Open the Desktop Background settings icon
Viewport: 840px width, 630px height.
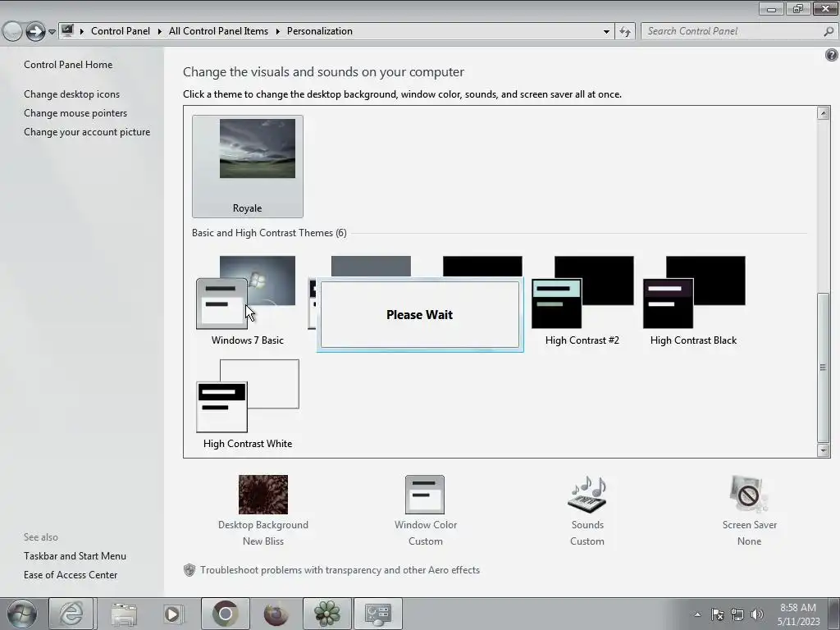coord(263,494)
